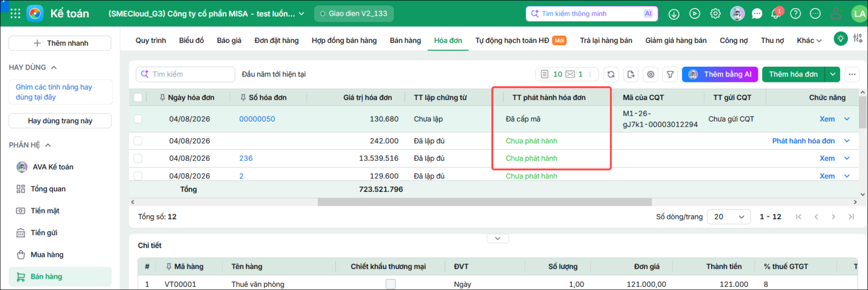Viewport: 868px width, 290px height.
Task: Open the Số dòng/trang dropdown
Action: [729, 217]
